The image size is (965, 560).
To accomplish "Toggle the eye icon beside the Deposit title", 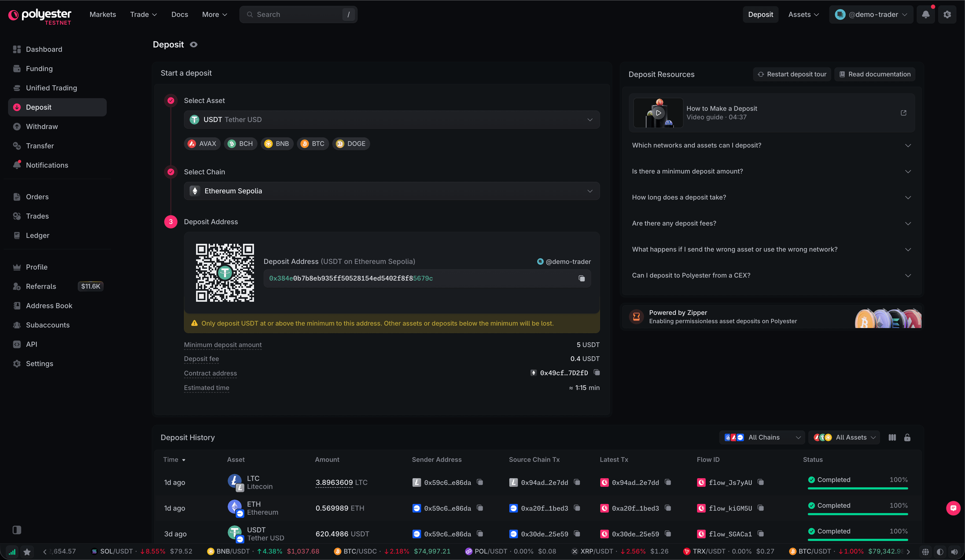I will point(194,45).
